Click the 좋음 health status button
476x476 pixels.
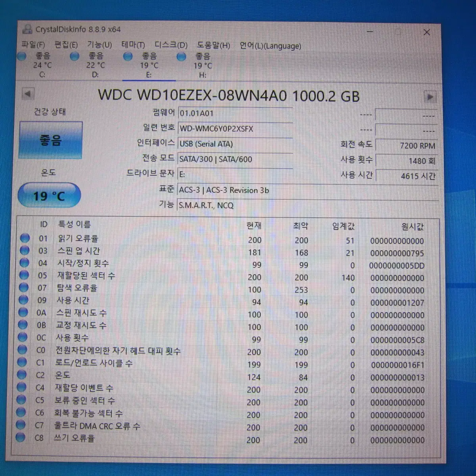click(51, 140)
